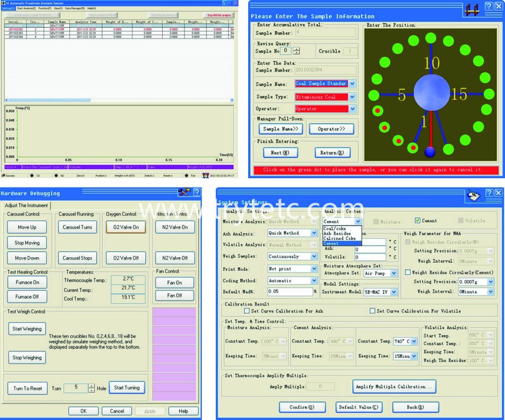Enable Set Curve Calibration For Ash
The image size is (505, 420).
[247, 311]
